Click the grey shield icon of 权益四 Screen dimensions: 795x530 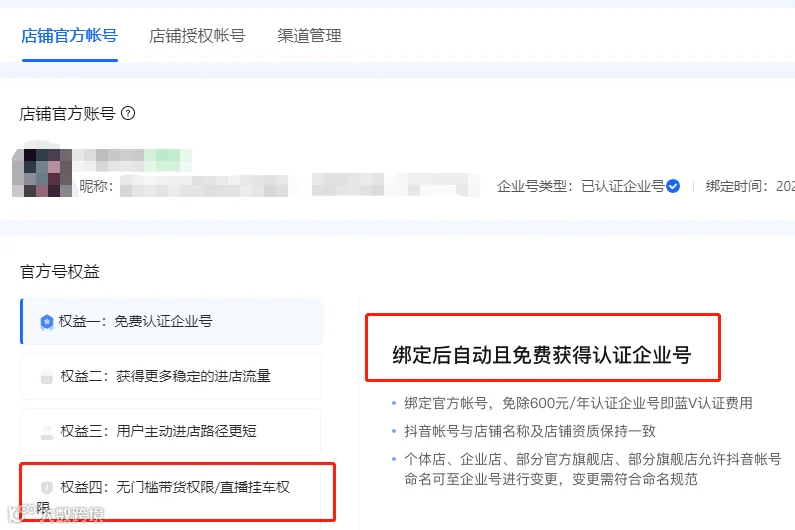click(x=47, y=487)
